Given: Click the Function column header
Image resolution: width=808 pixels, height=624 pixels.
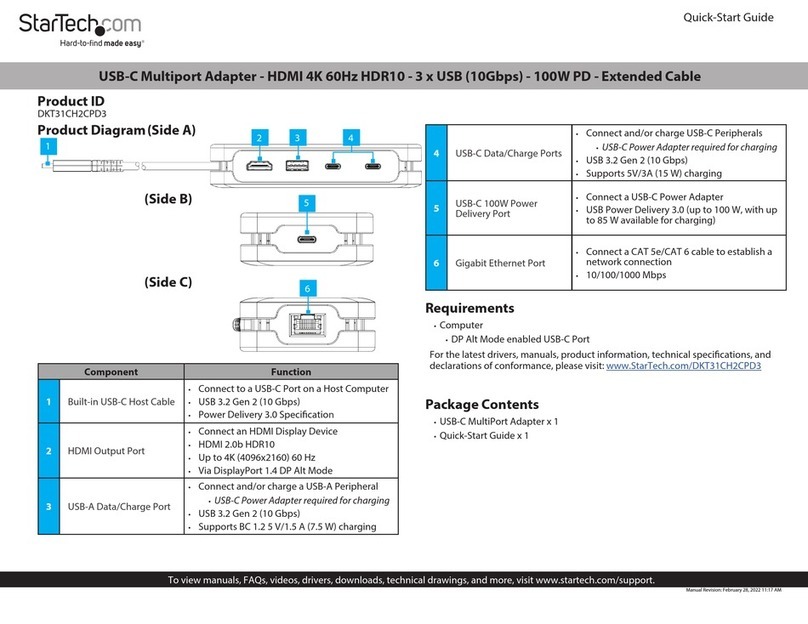Looking at the screenshot, I should (x=291, y=372).
